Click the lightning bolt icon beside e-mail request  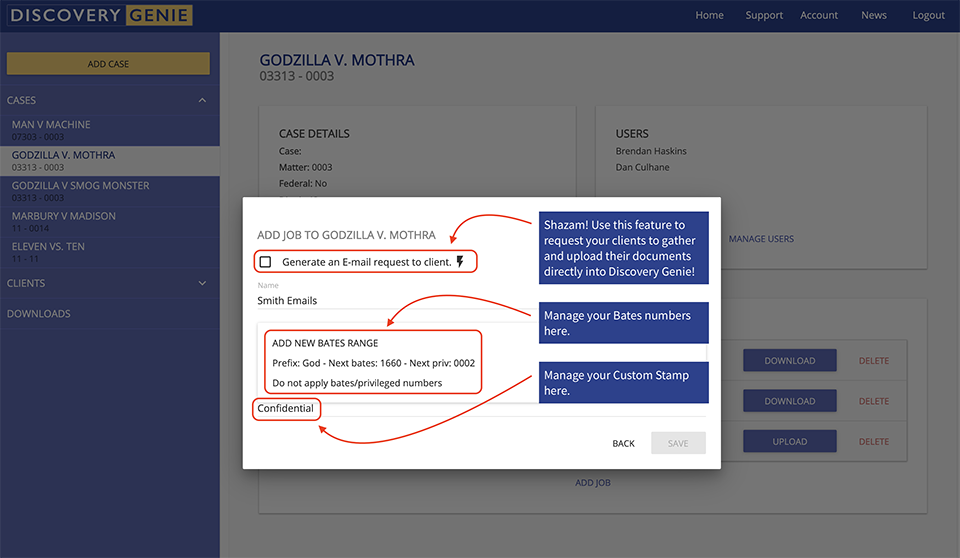pyautogui.click(x=460, y=262)
